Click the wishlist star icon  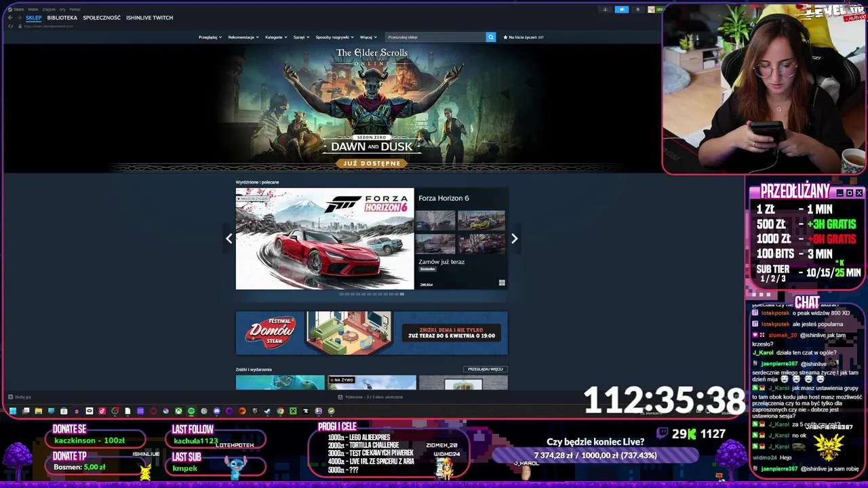(x=505, y=37)
